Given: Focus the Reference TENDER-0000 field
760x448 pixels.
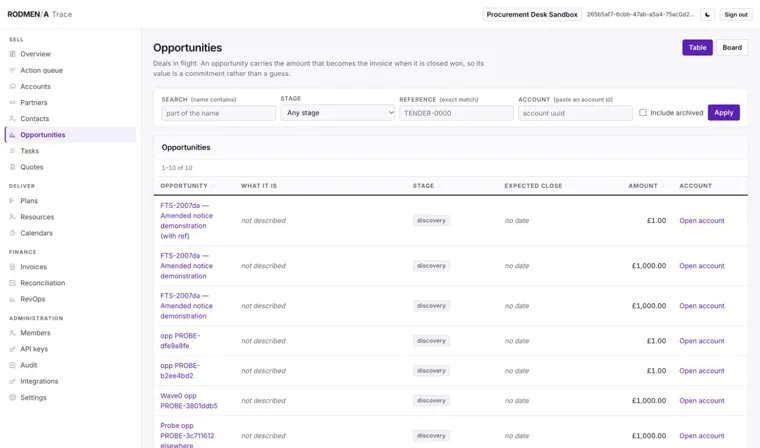Looking at the screenshot, I should click(x=456, y=113).
